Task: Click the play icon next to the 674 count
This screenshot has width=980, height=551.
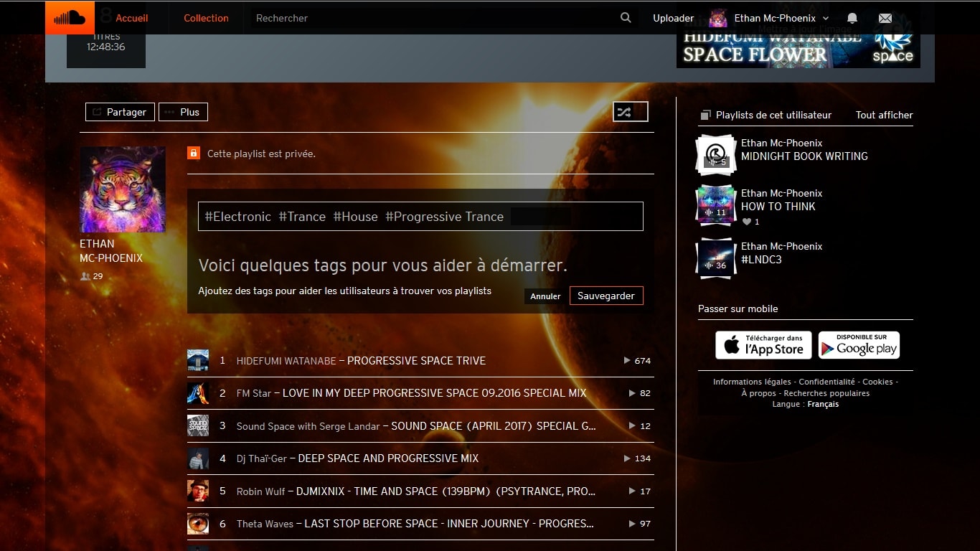Action: coord(626,361)
